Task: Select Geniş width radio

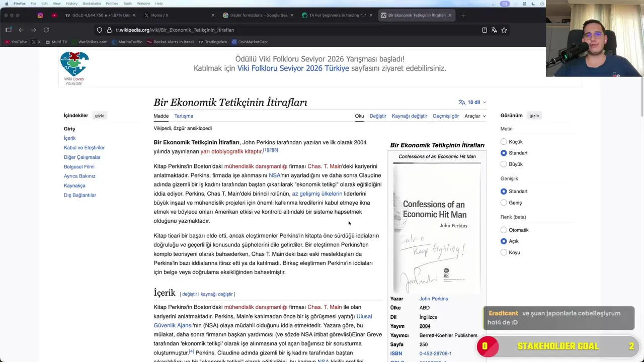Action: tap(504, 203)
